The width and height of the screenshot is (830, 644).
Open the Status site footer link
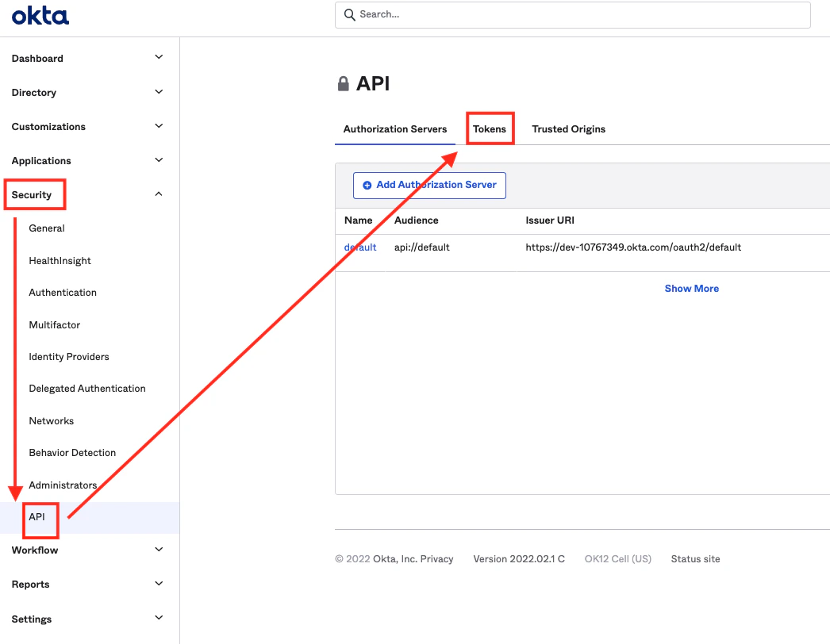695,559
